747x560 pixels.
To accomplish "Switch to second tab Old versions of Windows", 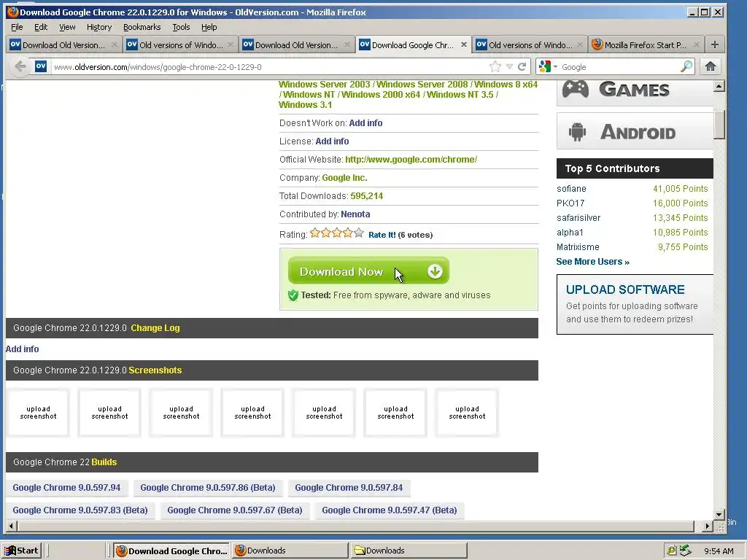I will point(180,44).
